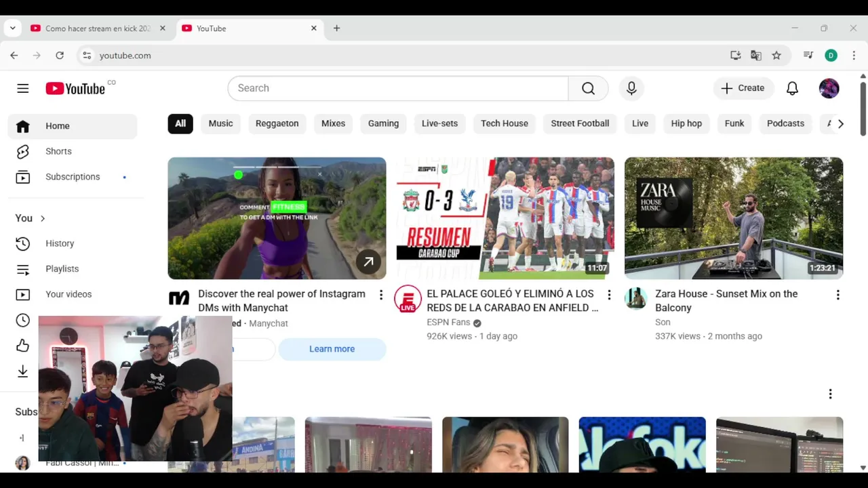Select the Live-sets filter chip
This screenshot has height=488, width=868.
point(439,123)
